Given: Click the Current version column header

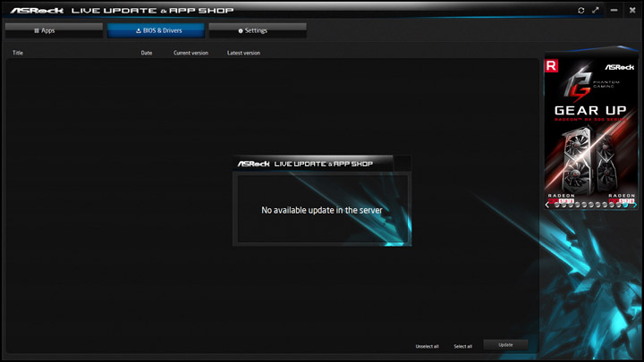Looking at the screenshot, I should (191, 53).
